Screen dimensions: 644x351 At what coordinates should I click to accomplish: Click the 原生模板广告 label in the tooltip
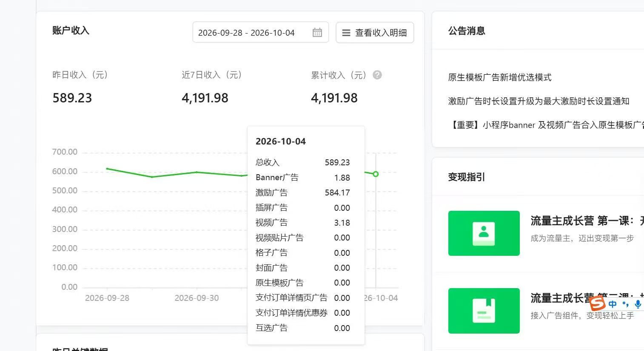coord(279,283)
